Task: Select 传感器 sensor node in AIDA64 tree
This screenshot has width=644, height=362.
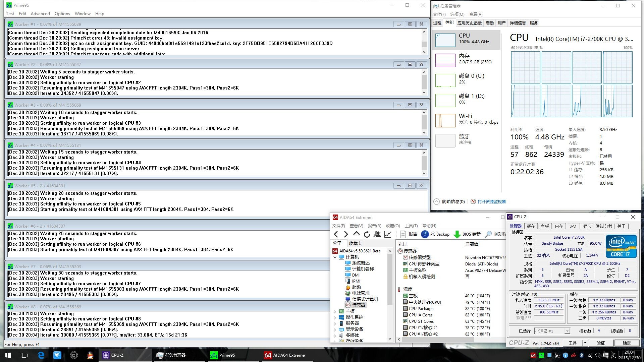Action: tap(355, 305)
